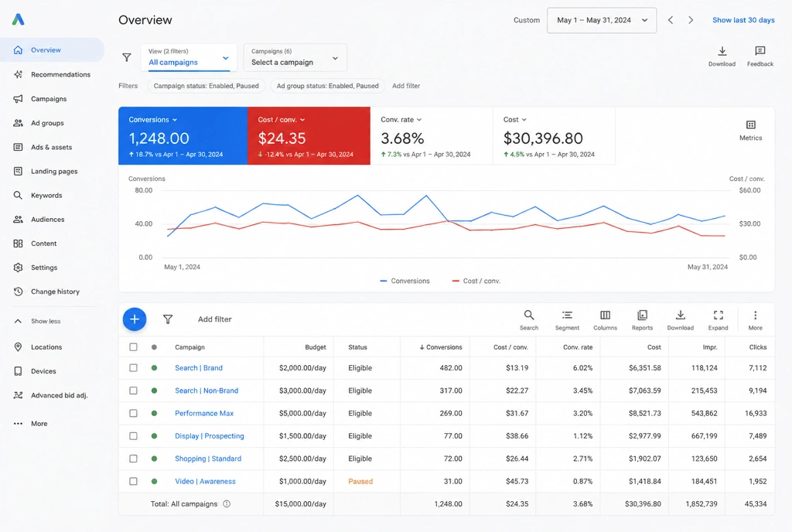Go to next date range arrow

691,20
